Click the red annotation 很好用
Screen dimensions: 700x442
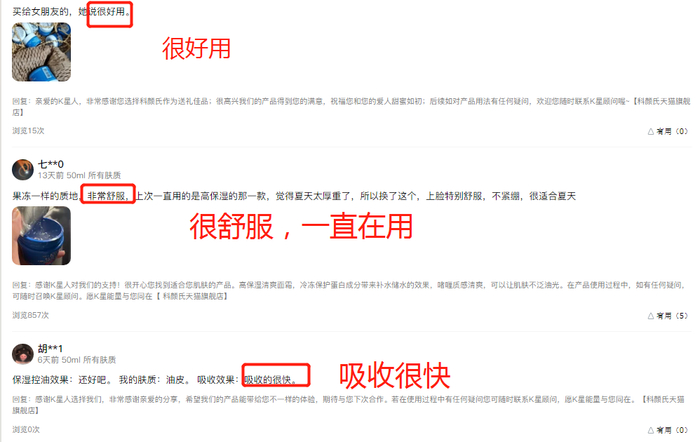point(196,48)
